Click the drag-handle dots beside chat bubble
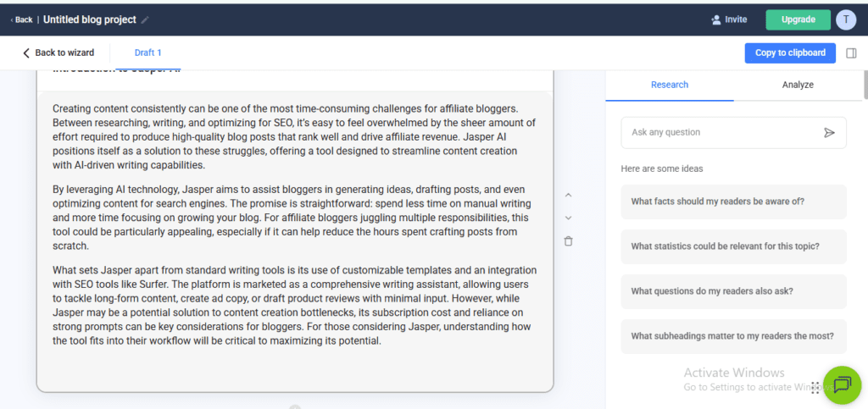Image resolution: width=868 pixels, height=409 pixels. pyautogui.click(x=815, y=388)
